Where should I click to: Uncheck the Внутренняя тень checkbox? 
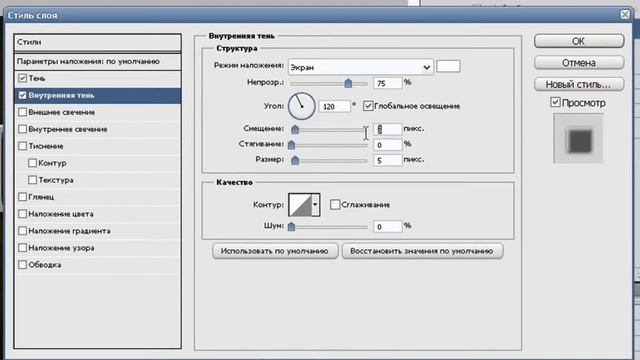[22, 95]
